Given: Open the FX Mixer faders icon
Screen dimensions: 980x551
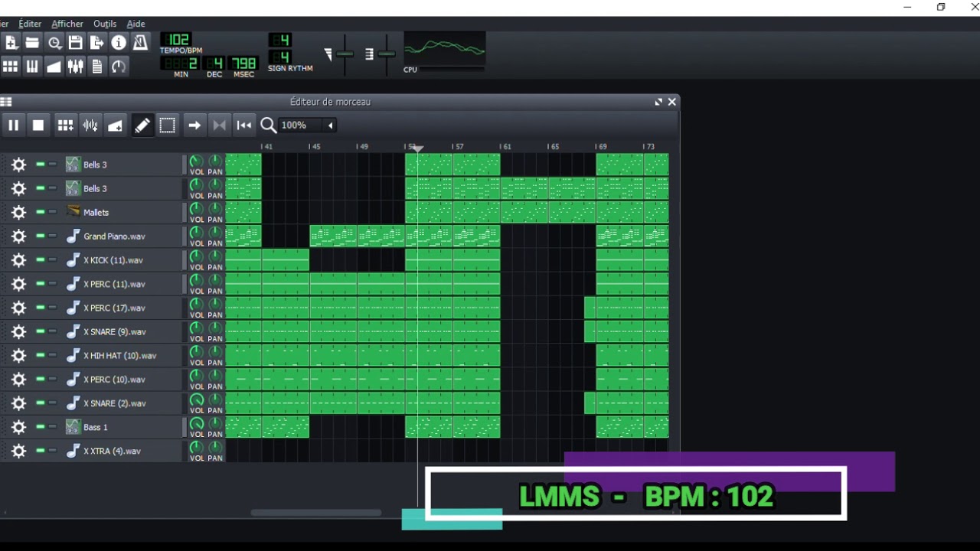Looking at the screenshot, I should coord(75,67).
